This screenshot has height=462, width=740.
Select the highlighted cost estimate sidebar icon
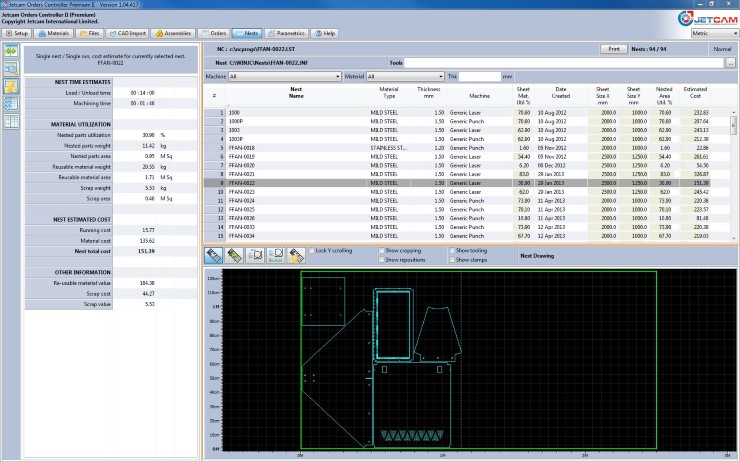[10, 87]
